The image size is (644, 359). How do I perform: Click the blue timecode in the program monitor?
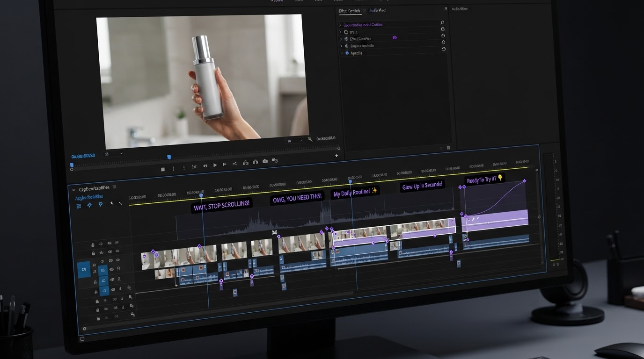[83, 156]
